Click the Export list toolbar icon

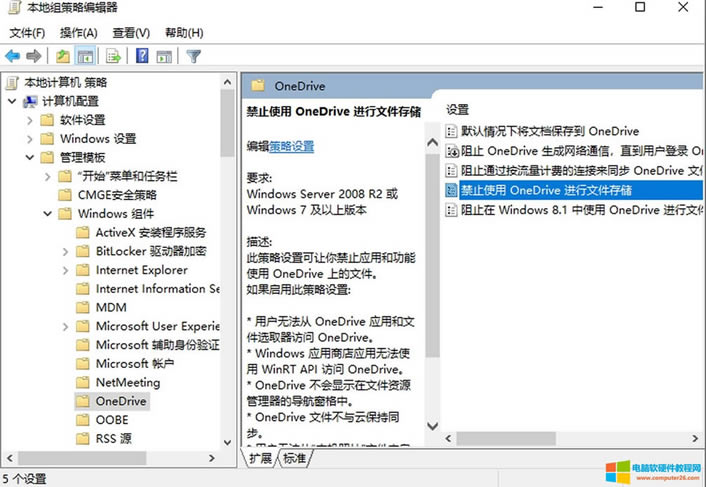tap(114, 56)
